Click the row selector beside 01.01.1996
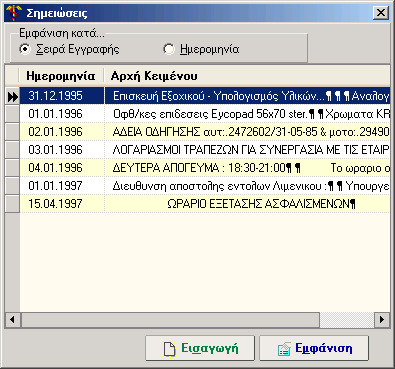 (13, 114)
